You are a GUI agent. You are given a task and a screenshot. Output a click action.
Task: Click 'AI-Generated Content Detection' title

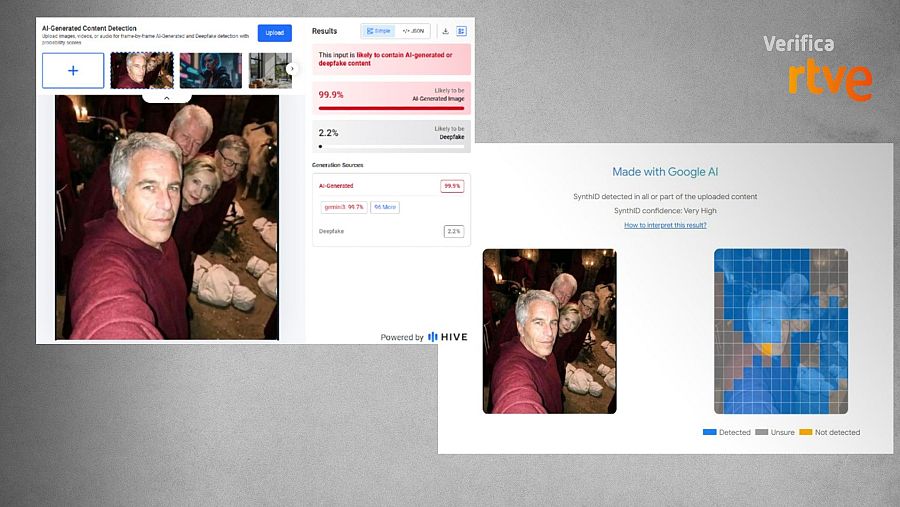(x=89, y=28)
